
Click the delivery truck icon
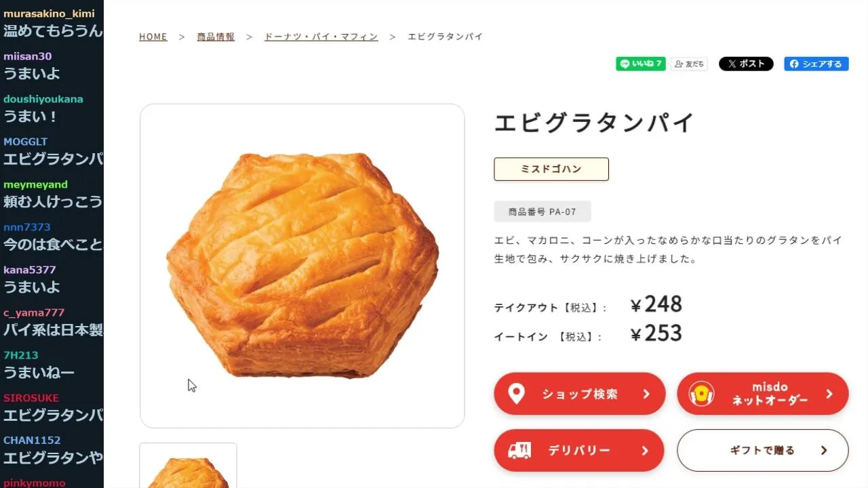[x=519, y=451]
